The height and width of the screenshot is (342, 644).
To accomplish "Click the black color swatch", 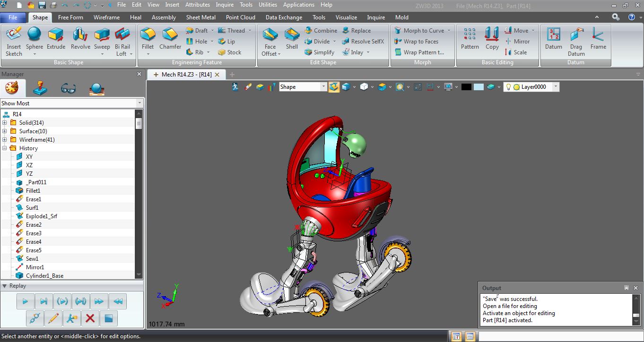I will [466, 87].
